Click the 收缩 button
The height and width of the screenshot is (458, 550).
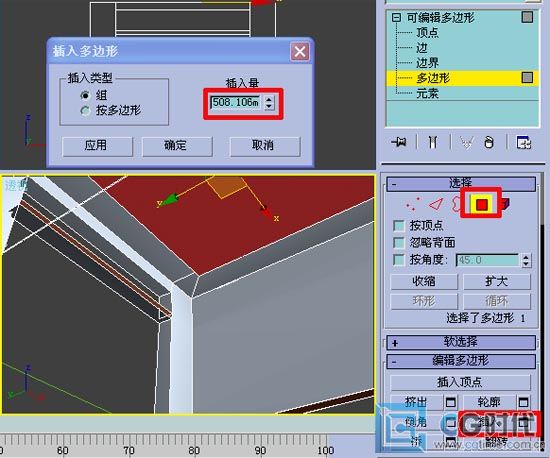[x=424, y=282]
